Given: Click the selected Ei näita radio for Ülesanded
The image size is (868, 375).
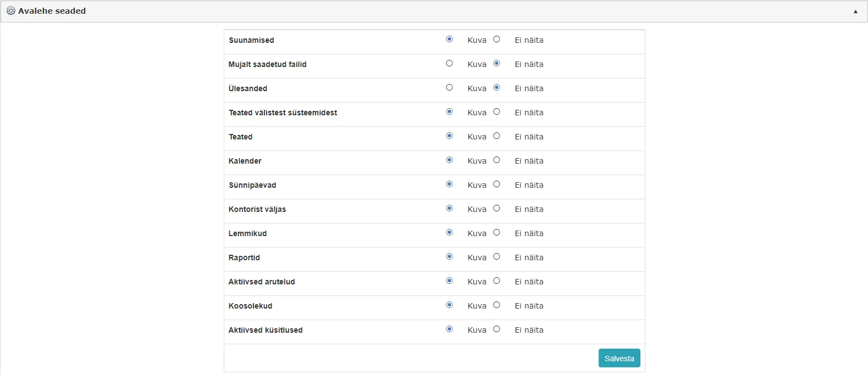Looking at the screenshot, I should click(496, 87).
